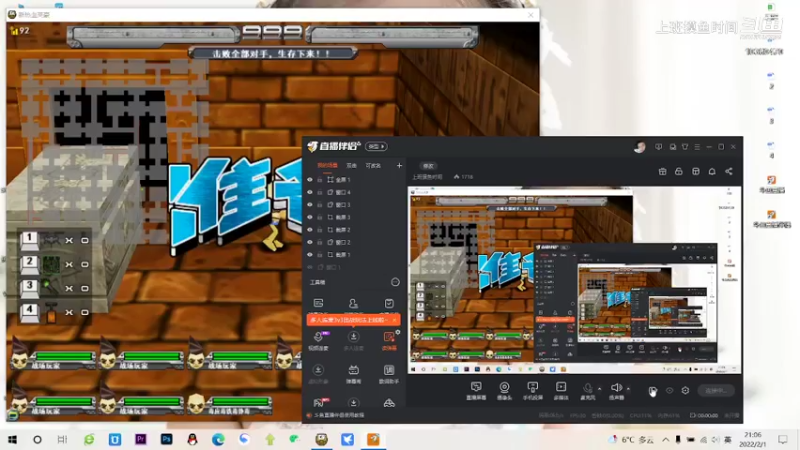The width and height of the screenshot is (800, 450).
Task: Open the PK toolbox tool
Action: click(x=319, y=403)
